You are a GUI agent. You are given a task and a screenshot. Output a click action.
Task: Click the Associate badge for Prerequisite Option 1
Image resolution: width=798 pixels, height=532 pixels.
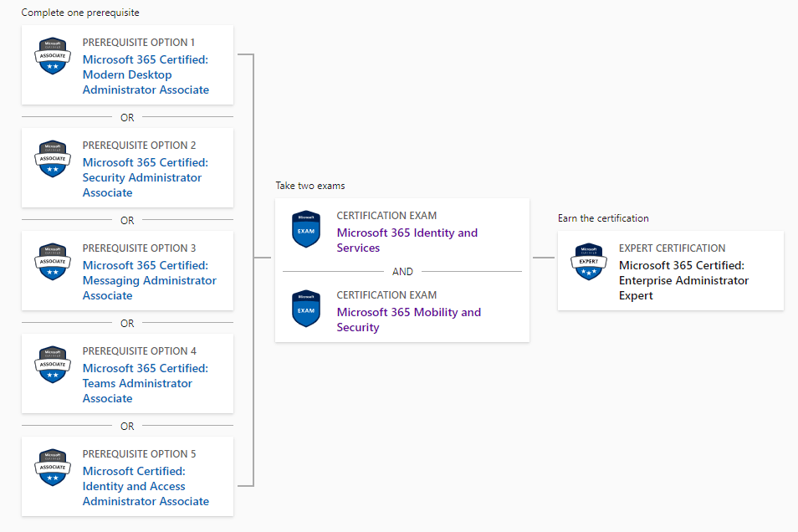[53, 56]
